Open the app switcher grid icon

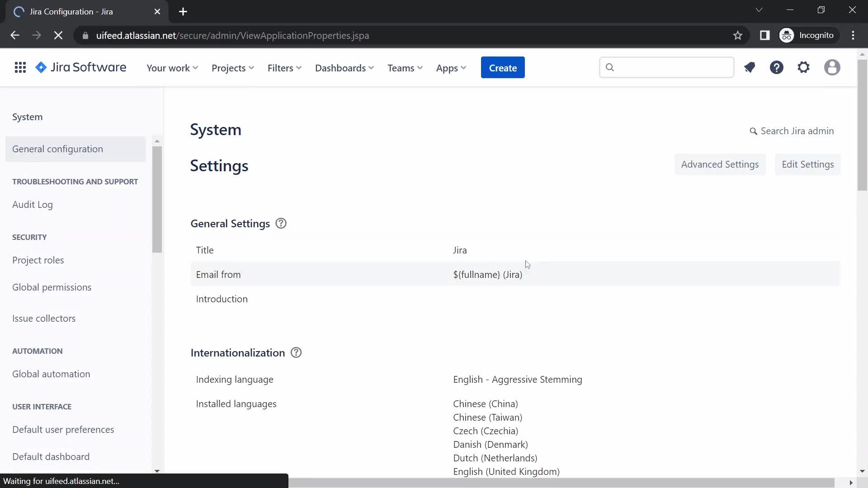click(20, 68)
